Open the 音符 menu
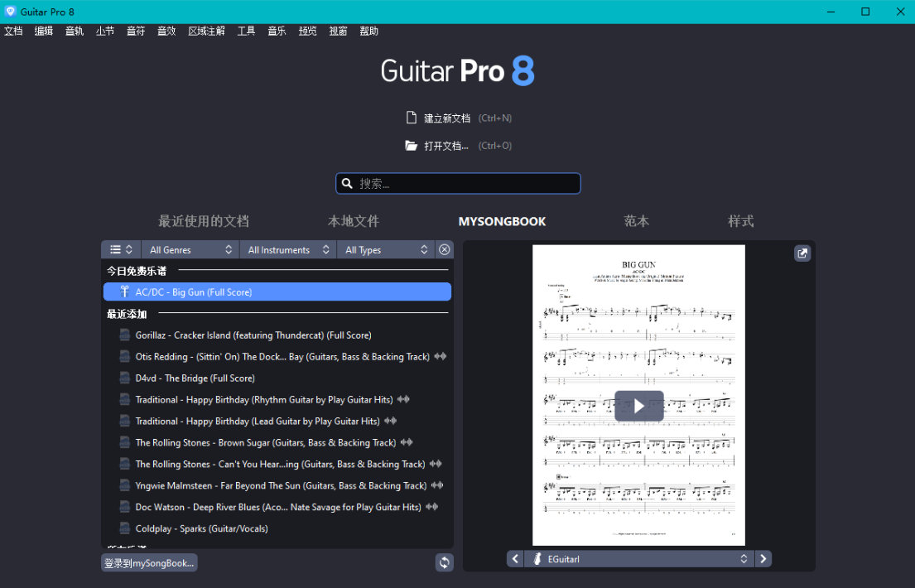This screenshot has width=915, height=588. [x=136, y=31]
